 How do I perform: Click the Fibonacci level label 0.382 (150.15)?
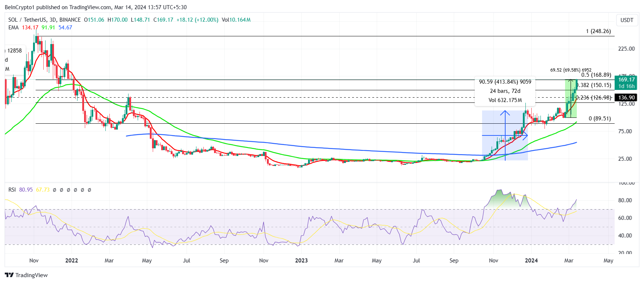[594, 85]
